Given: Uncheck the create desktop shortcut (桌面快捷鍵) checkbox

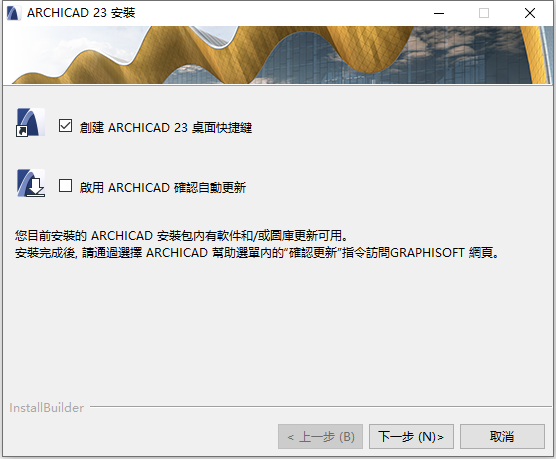Looking at the screenshot, I should (66, 126).
